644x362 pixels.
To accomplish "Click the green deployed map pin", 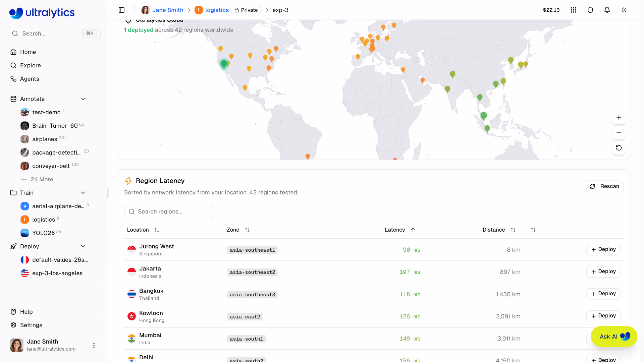I will coord(224,64).
